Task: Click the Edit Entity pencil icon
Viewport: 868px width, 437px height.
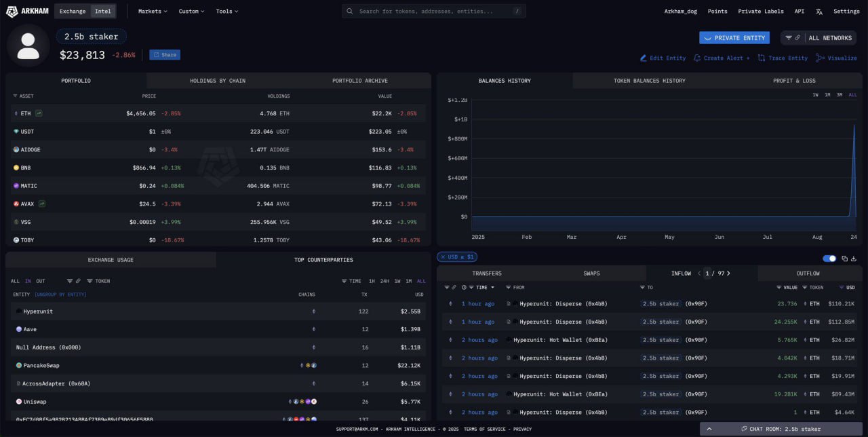Action: (x=644, y=58)
